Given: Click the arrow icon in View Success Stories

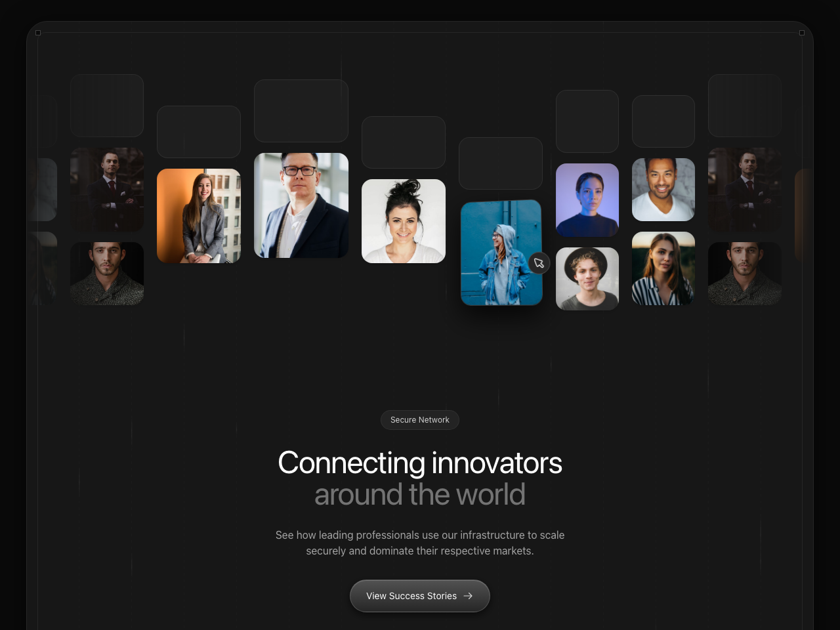Looking at the screenshot, I should pyautogui.click(x=468, y=596).
